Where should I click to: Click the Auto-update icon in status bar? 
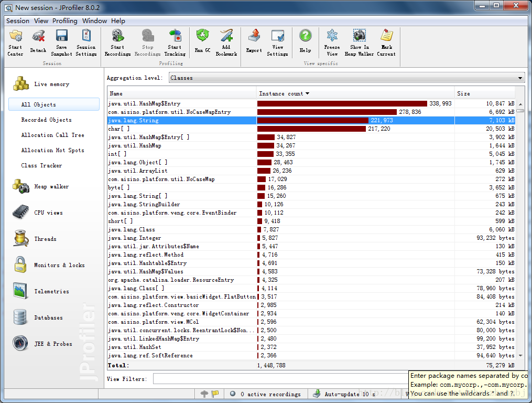click(x=317, y=394)
